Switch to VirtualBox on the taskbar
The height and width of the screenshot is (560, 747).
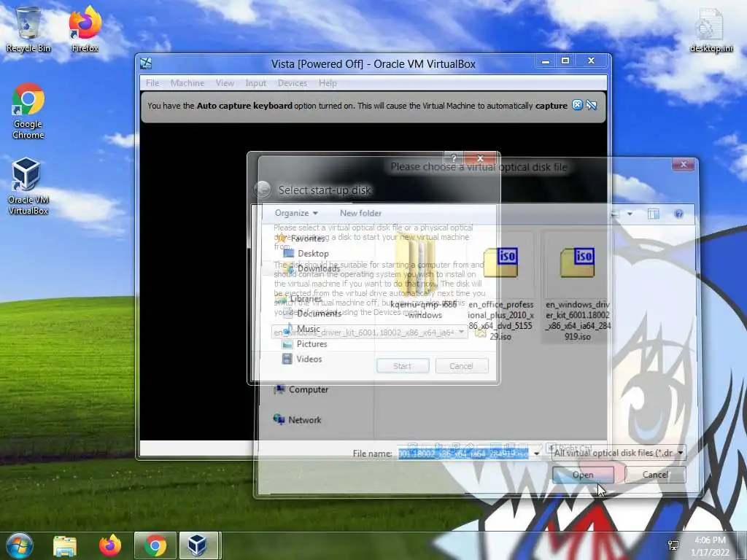click(x=198, y=545)
